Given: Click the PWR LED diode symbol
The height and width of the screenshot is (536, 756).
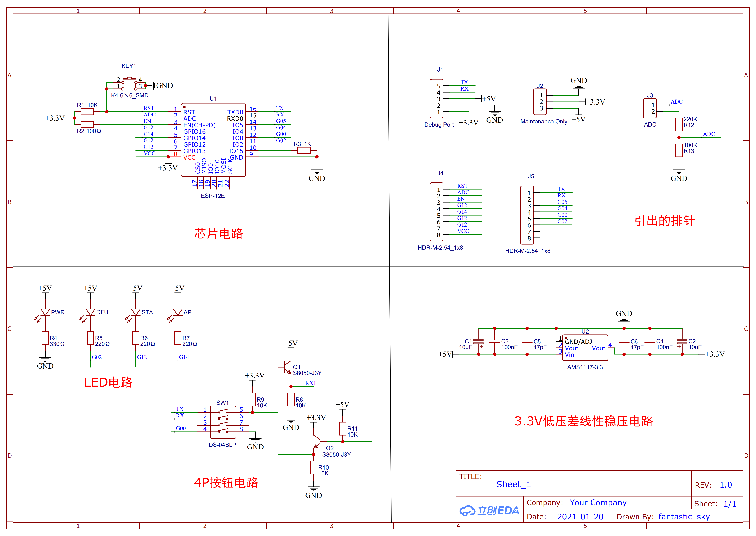Looking at the screenshot, I should (45, 312).
